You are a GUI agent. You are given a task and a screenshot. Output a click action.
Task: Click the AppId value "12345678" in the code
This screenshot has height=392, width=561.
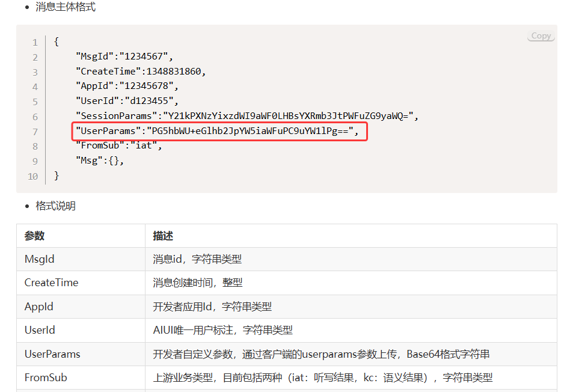[x=145, y=87]
